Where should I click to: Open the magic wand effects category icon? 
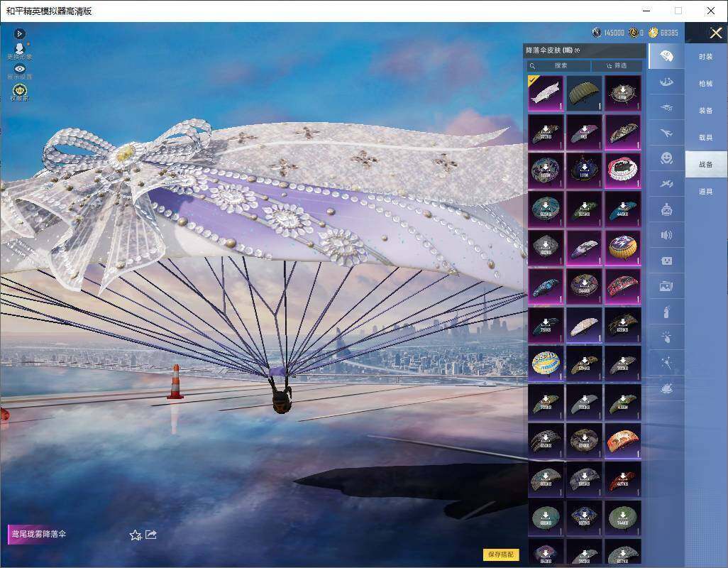coord(666,363)
